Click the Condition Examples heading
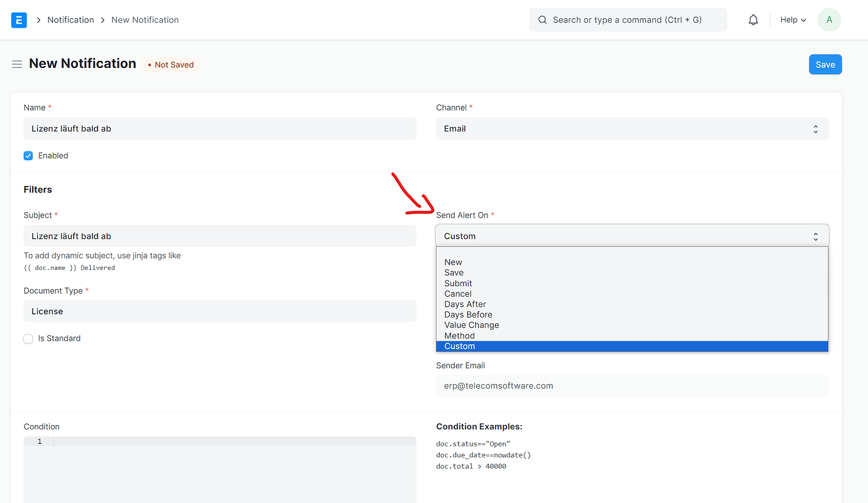Screen dimensions: 868x503 [x=479, y=427]
